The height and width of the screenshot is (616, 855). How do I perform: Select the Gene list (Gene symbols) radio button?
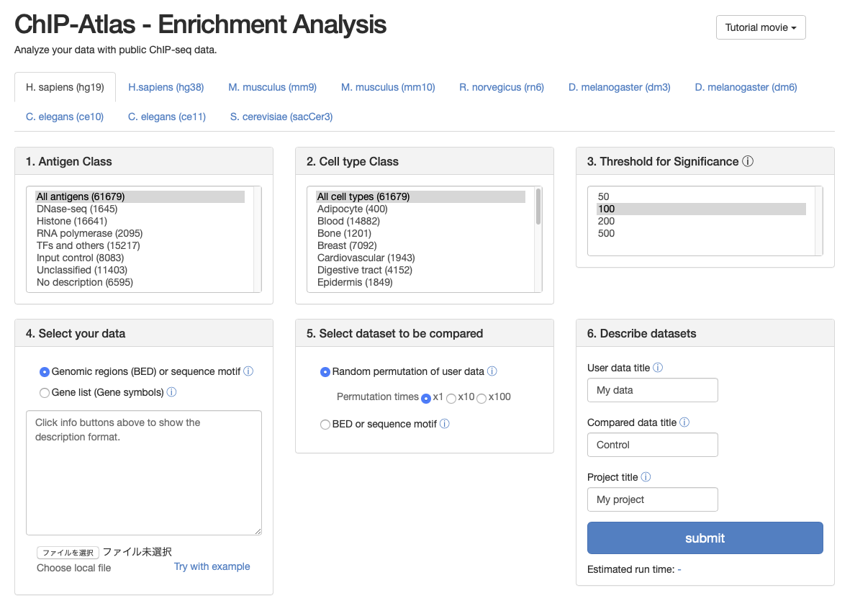[x=45, y=393]
